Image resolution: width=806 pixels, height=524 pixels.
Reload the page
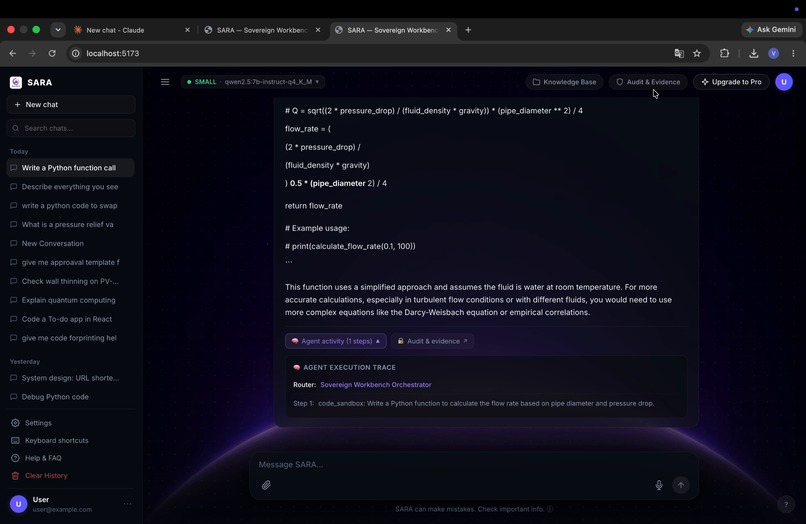(x=52, y=53)
